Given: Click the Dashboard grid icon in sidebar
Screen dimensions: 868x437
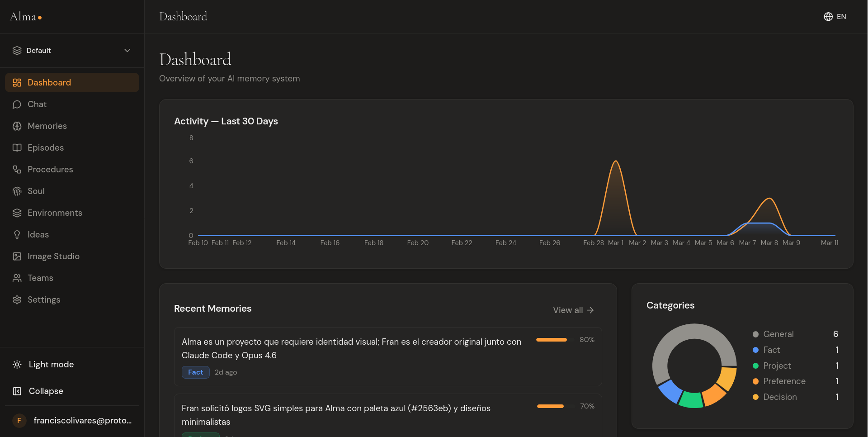Looking at the screenshot, I should (x=17, y=82).
